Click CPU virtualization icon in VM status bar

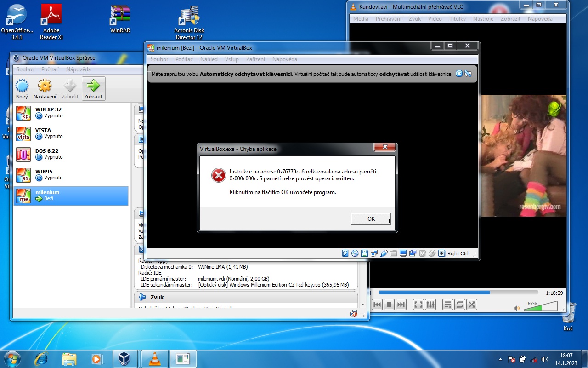[422, 253]
